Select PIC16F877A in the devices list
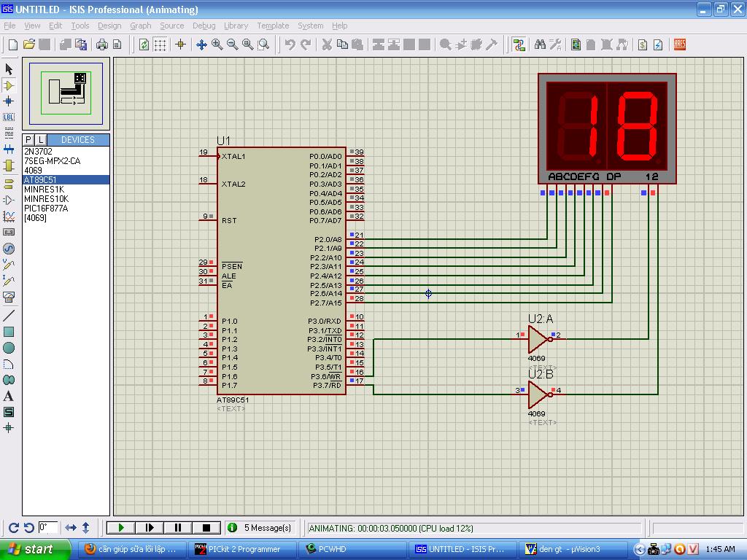Viewport: 747px width, 560px height. 46,208
